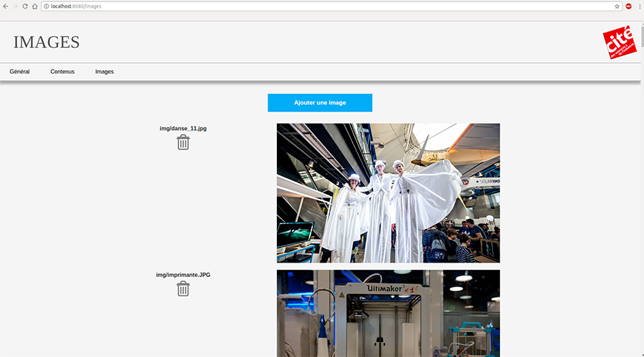Image resolution: width=644 pixels, height=357 pixels.
Task: Reload the page
Action: pos(25,6)
